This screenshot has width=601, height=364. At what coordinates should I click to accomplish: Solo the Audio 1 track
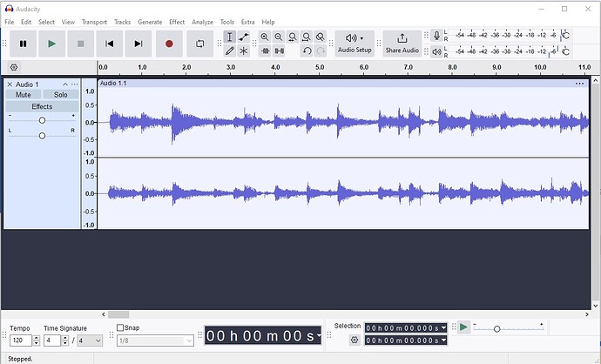click(x=61, y=95)
